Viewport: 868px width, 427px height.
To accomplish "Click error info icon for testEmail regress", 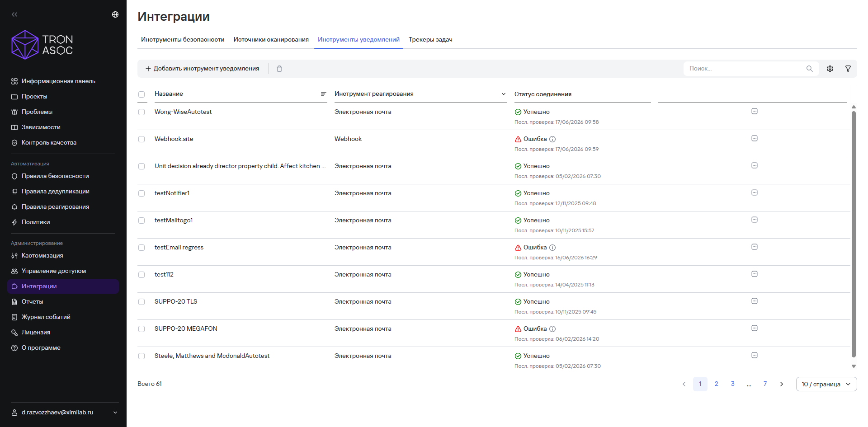I will click(552, 248).
